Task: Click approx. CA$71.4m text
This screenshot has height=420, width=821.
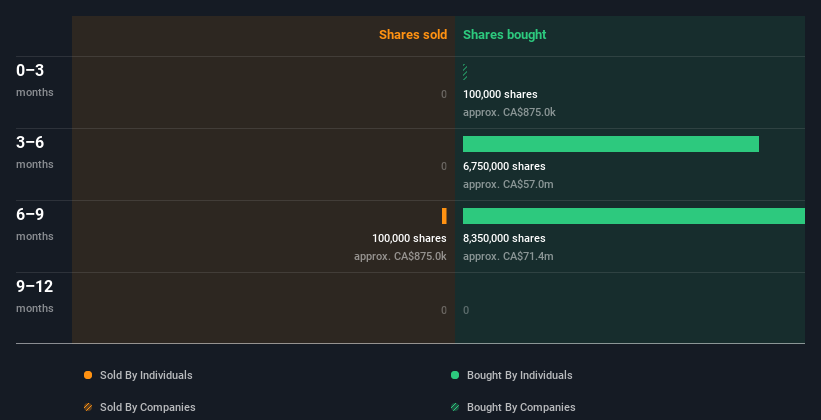Action: click(508, 256)
